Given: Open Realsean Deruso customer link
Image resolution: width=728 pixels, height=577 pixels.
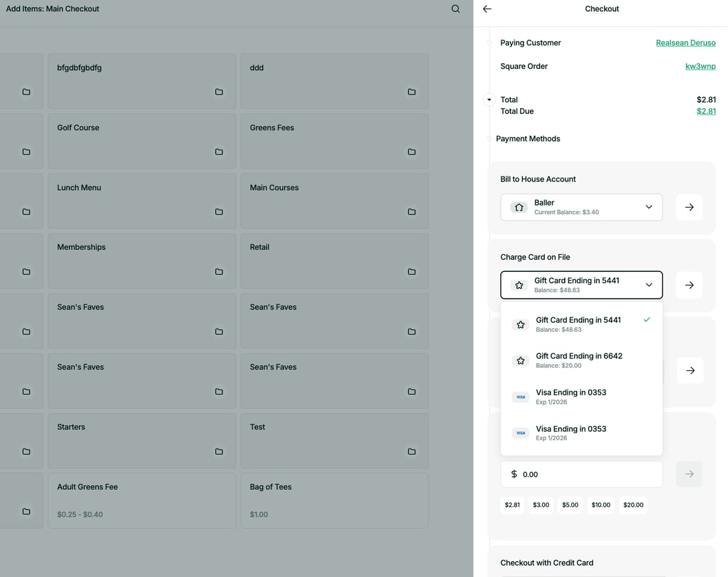Looking at the screenshot, I should [685, 43].
